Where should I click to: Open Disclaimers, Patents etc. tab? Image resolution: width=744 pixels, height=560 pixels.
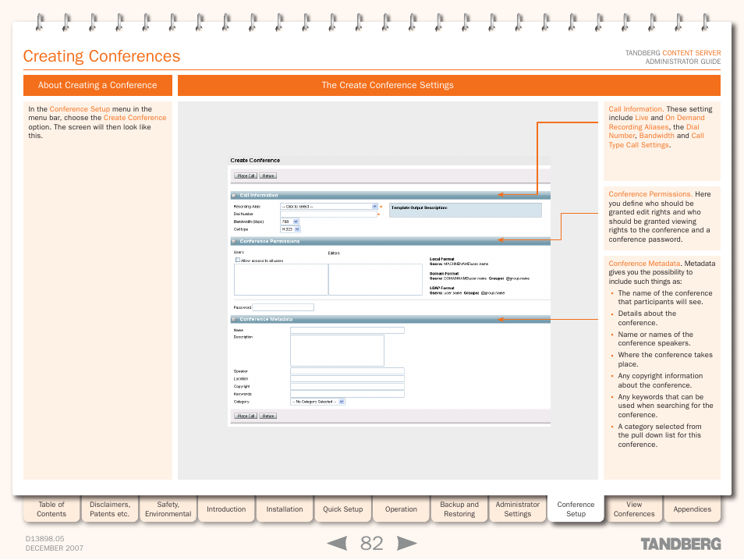coord(110,509)
